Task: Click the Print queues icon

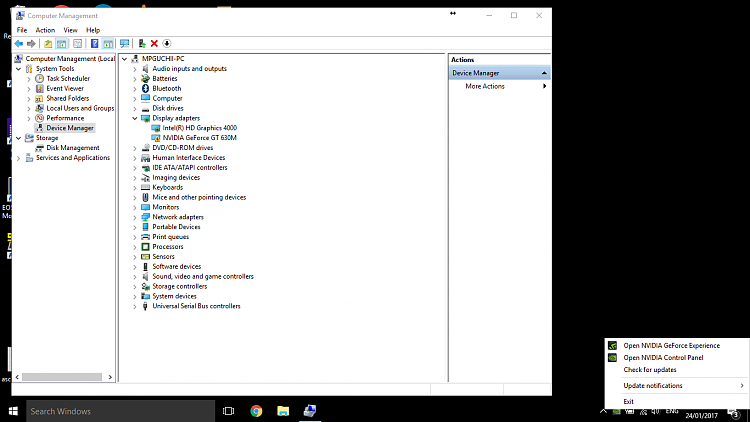Action: [145, 237]
